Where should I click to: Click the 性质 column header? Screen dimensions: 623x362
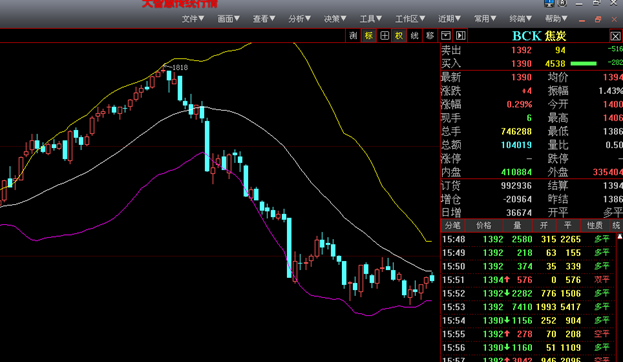click(x=595, y=226)
